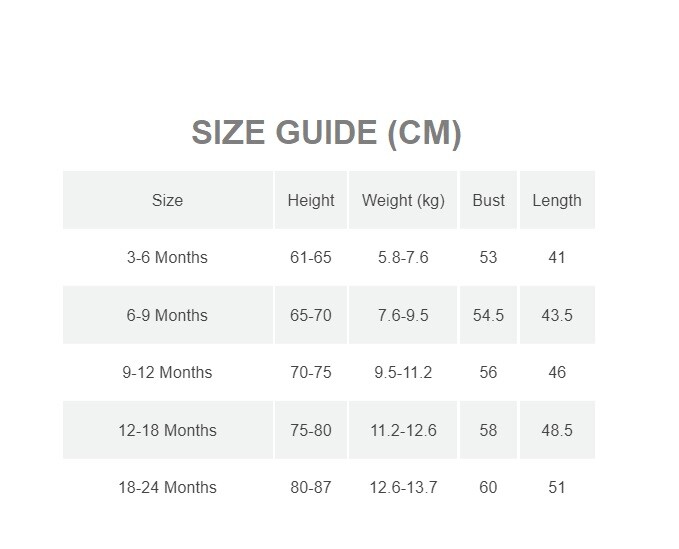Click the 18-24 Months size row label

coord(167,487)
